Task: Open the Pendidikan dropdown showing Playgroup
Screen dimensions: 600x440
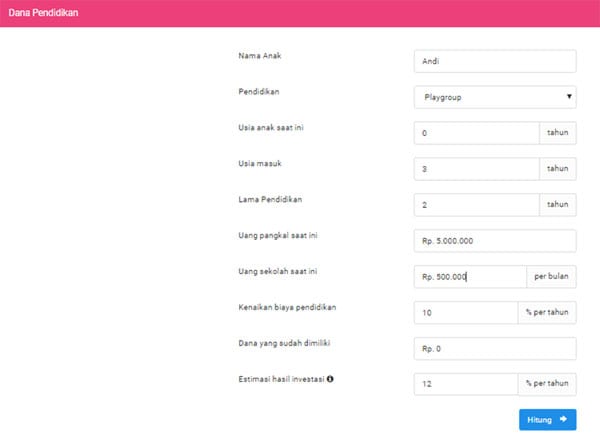Action: click(495, 97)
